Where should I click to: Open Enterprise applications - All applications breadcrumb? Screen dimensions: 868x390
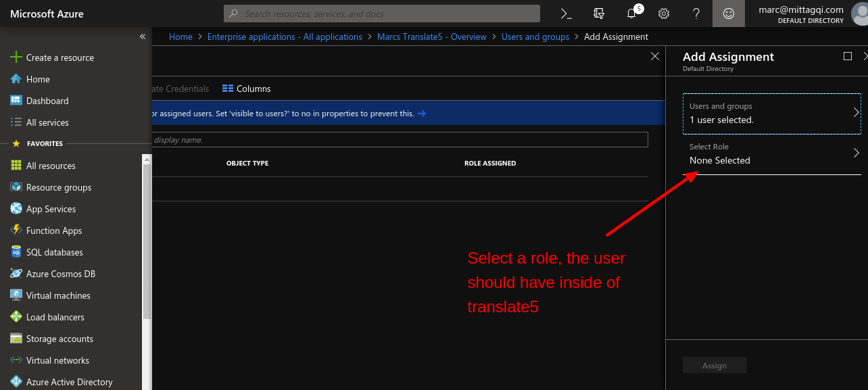coord(285,37)
